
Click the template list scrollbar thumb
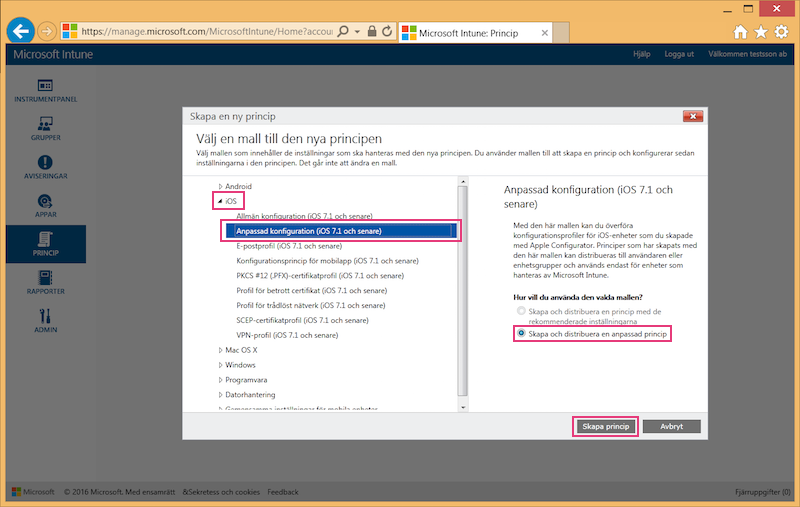click(x=463, y=291)
